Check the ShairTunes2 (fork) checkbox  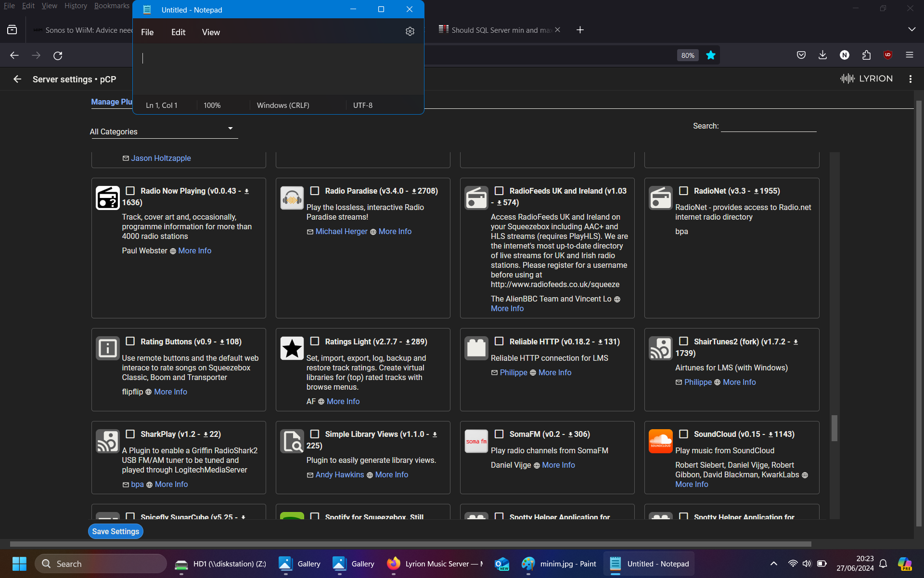pos(683,341)
